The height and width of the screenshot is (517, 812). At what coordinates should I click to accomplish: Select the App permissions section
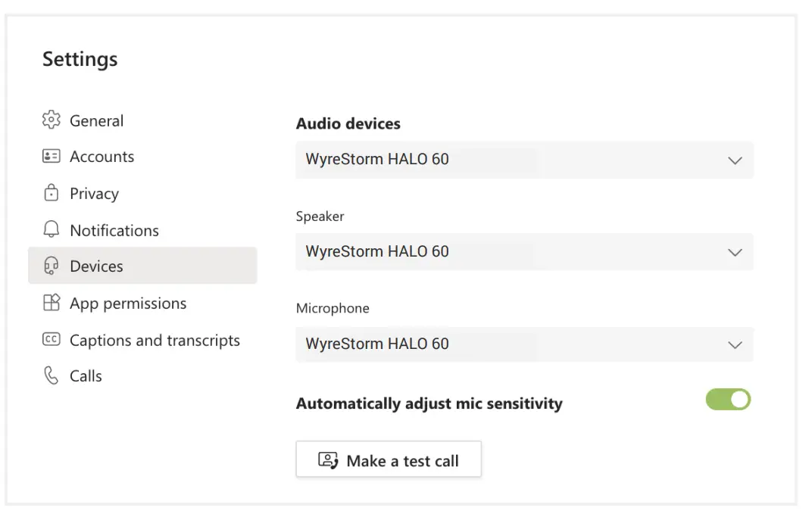coord(128,304)
